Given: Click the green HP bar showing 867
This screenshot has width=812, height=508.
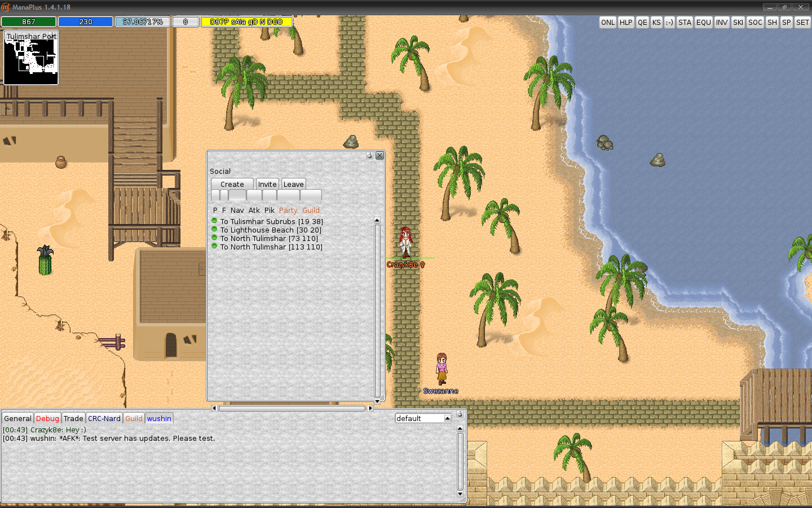Looking at the screenshot, I should tap(29, 21).
